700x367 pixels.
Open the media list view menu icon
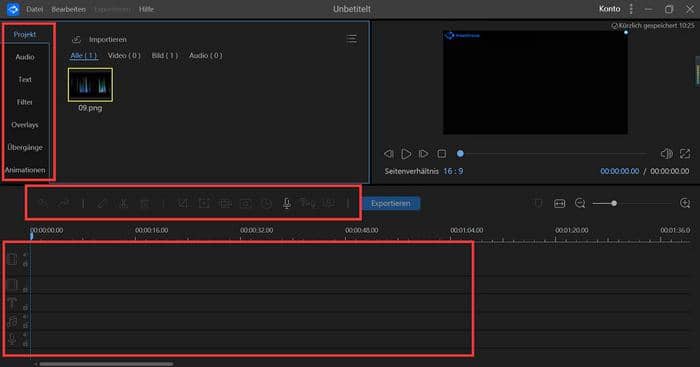pos(351,39)
